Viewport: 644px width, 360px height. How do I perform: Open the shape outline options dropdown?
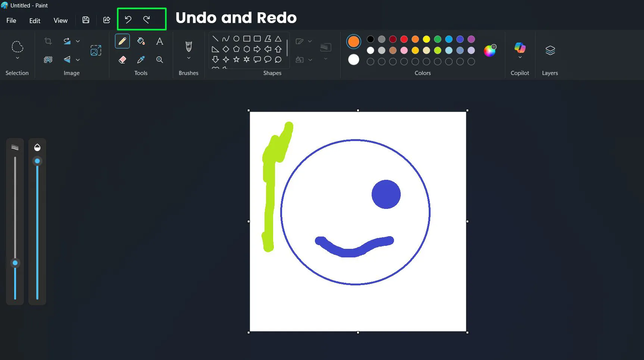point(310,41)
